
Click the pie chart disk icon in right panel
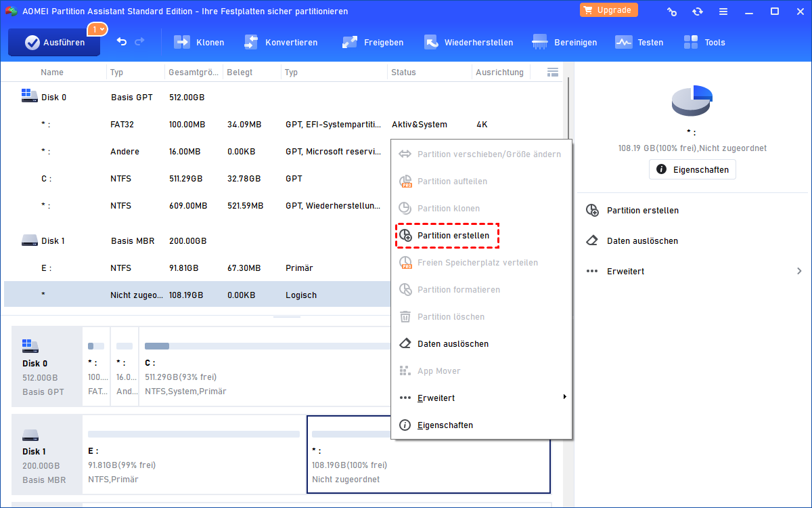click(692, 100)
